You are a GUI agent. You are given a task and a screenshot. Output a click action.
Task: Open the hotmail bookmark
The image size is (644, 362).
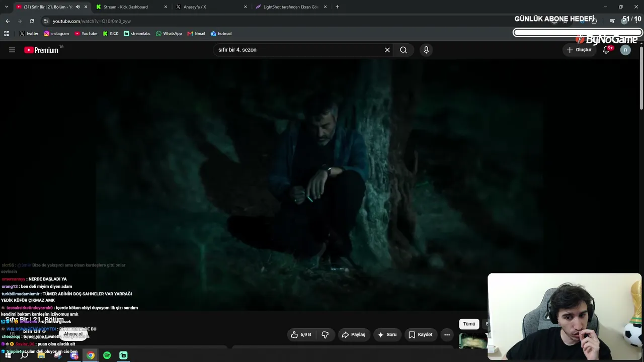(x=221, y=34)
